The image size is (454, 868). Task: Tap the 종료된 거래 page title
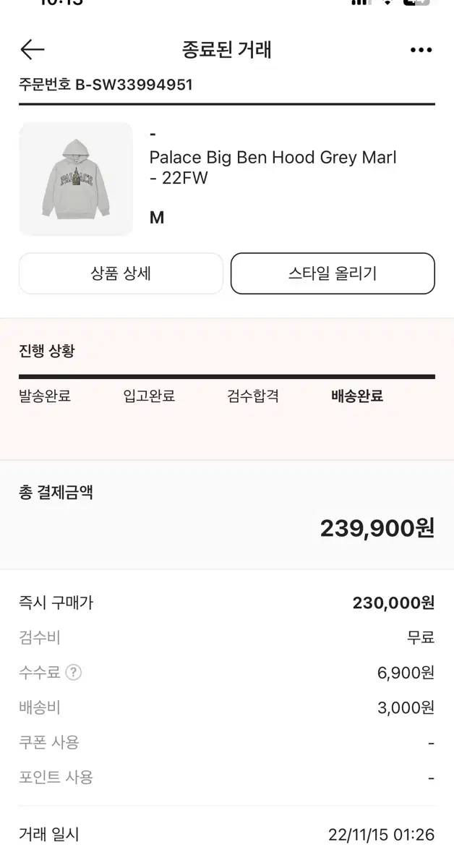(227, 50)
